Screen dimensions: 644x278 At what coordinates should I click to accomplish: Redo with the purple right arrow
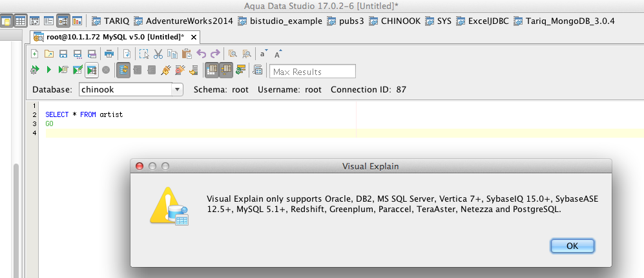click(215, 54)
